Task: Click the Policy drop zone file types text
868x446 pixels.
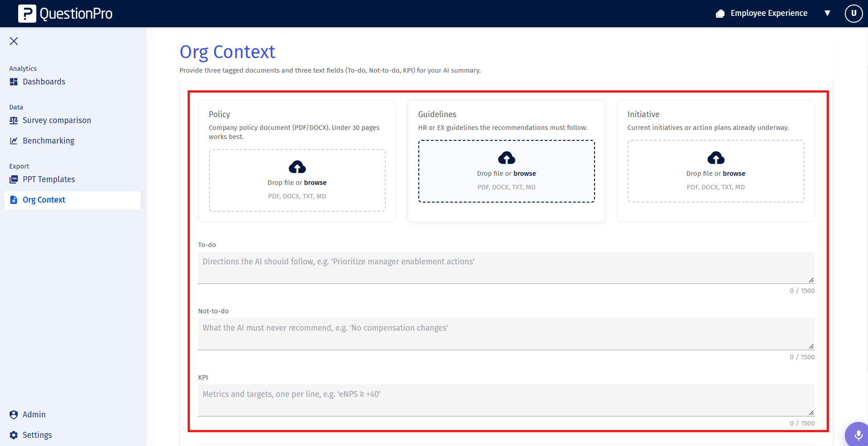Action: 297,196
